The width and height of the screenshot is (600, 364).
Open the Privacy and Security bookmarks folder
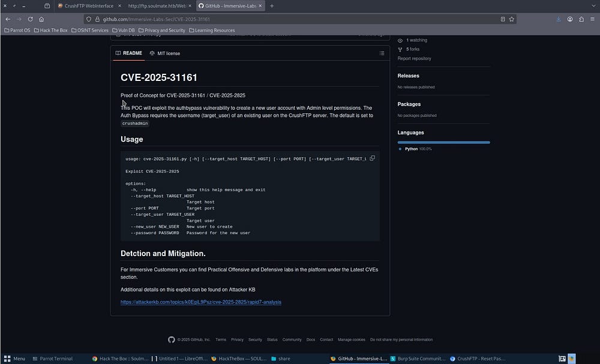161,30
